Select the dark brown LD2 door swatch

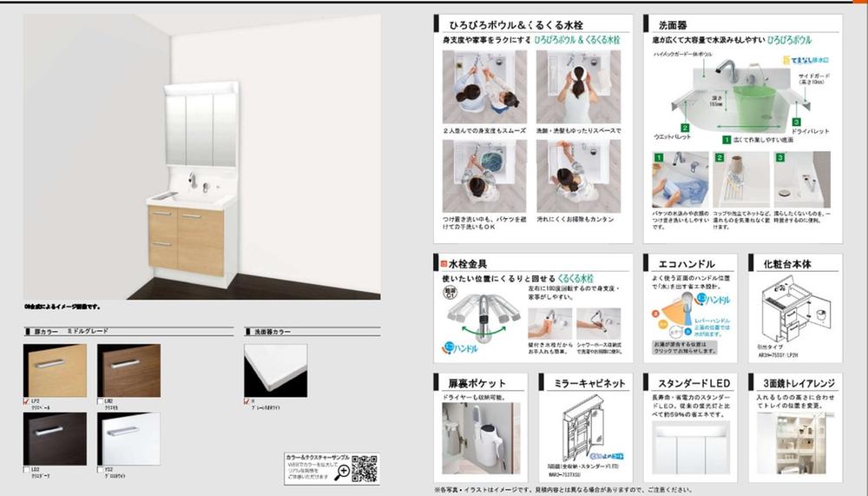coord(56,437)
